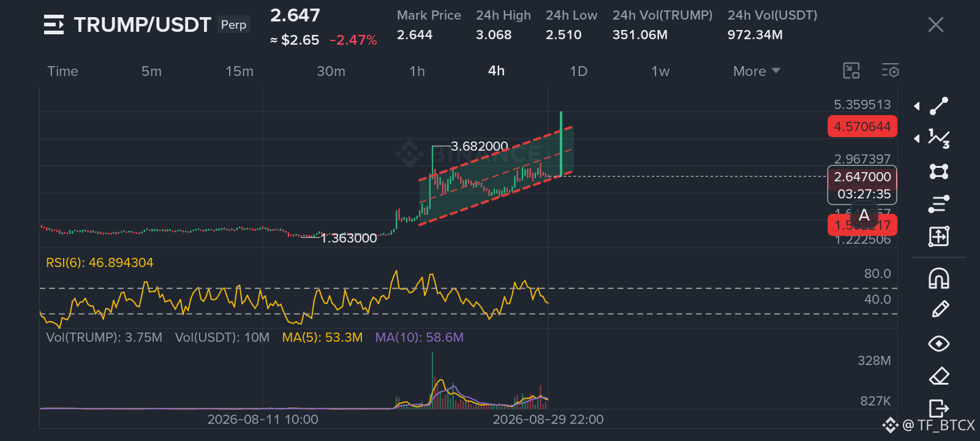Image resolution: width=980 pixels, height=441 pixels.
Task: Click the MA(10): 58.6M label
Action: coord(420,337)
